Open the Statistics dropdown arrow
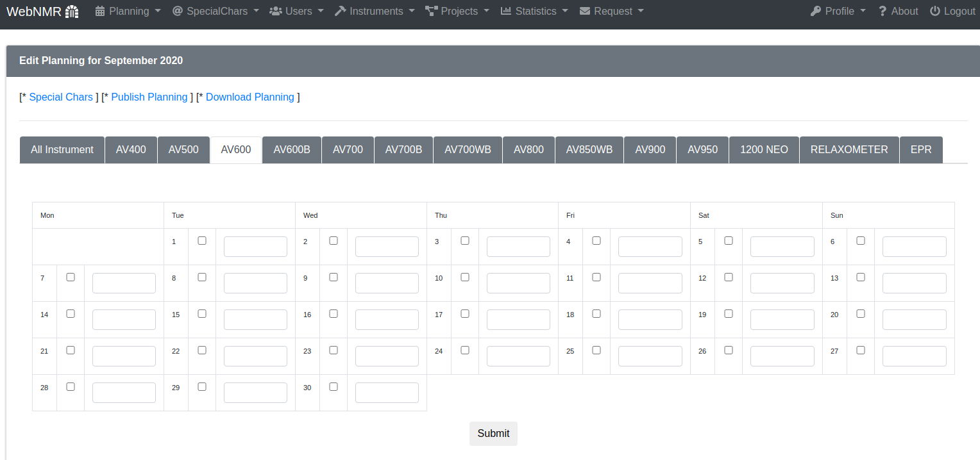This screenshot has width=980, height=460. [x=565, y=12]
